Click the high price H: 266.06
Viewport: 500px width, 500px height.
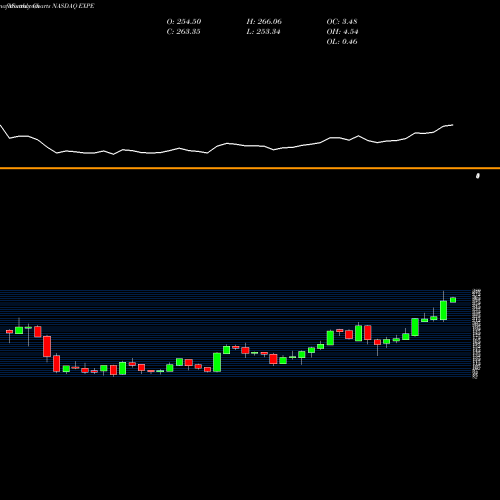[x=264, y=22]
